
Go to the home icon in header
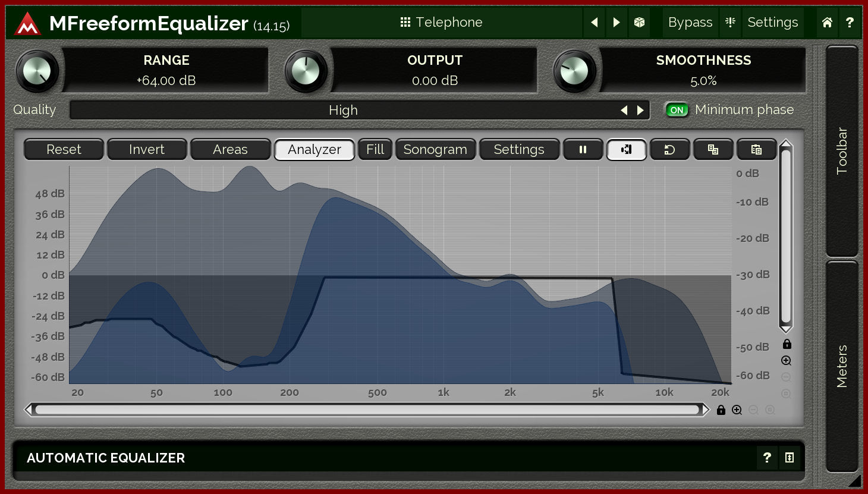point(827,23)
